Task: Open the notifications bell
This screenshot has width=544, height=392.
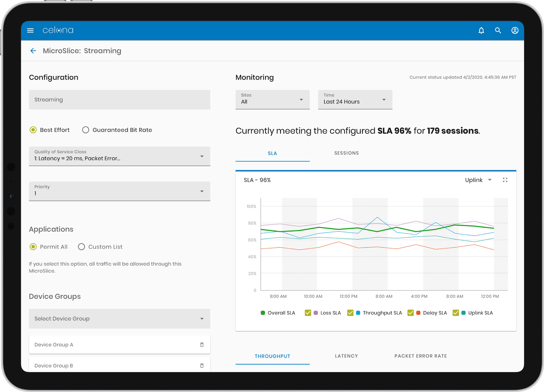Action: pyautogui.click(x=481, y=31)
